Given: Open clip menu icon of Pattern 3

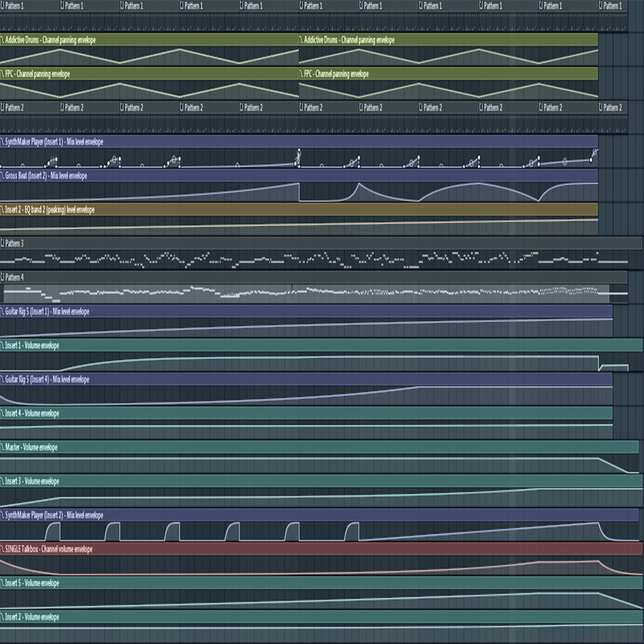Looking at the screenshot, I should pyautogui.click(x=3, y=243).
